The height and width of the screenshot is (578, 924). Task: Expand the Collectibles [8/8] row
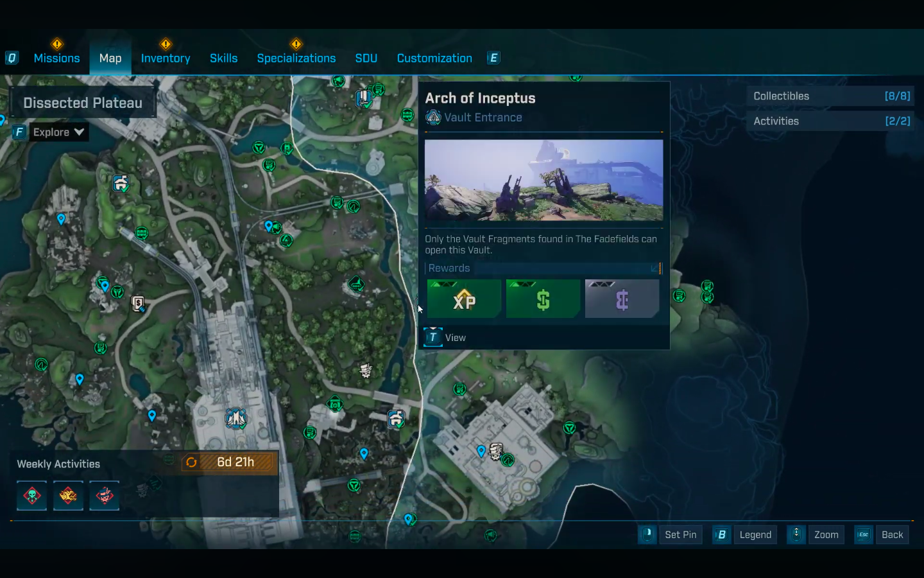tap(832, 96)
